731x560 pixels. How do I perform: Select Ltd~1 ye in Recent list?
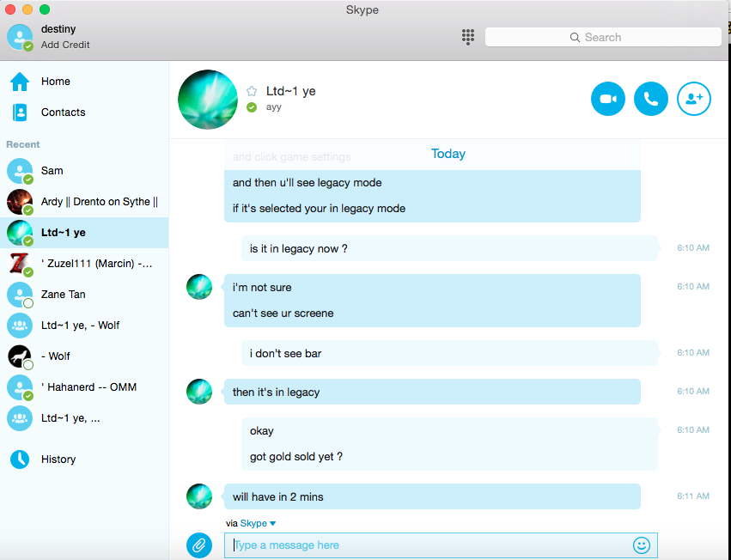pyautogui.click(x=84, y=232)
